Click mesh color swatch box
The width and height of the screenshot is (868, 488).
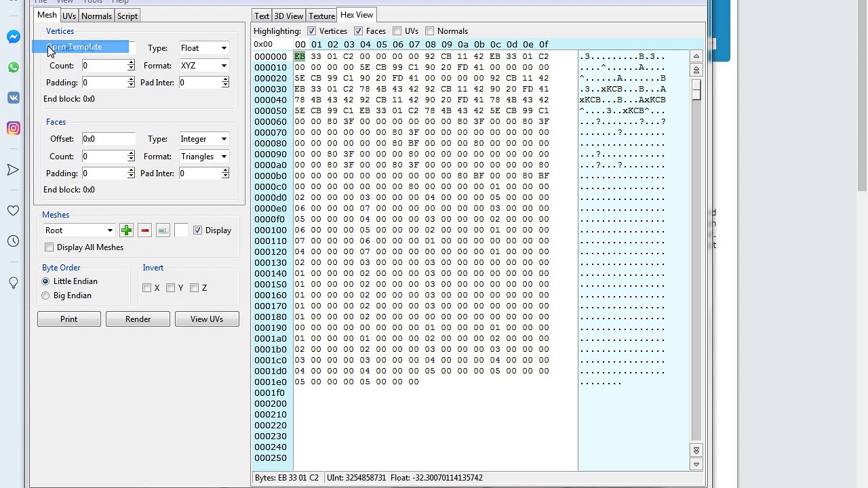(181, 230)
